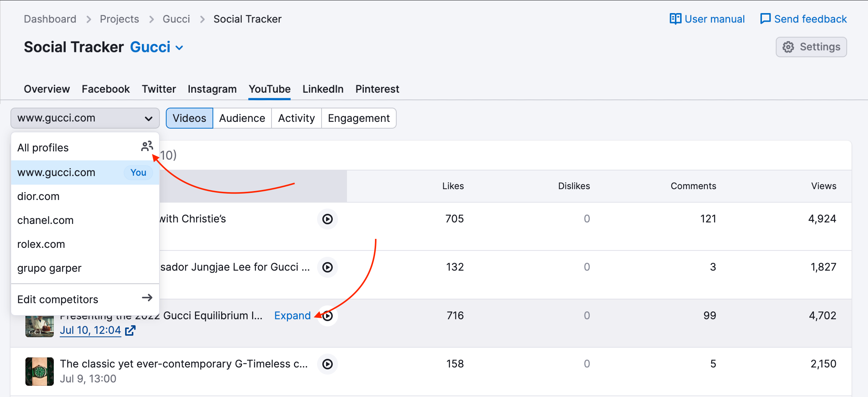Play the Gucci Equilibrium video
The height and width of the screenshot is (397, 868).
click(x=328, y=316)
